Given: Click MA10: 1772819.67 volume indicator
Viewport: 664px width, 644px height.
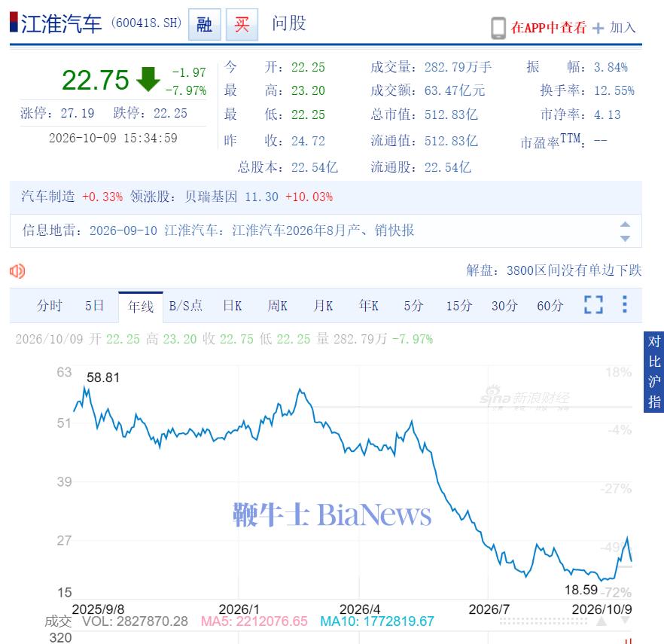Looking at the screenshot, I should [x=377, y=621].
